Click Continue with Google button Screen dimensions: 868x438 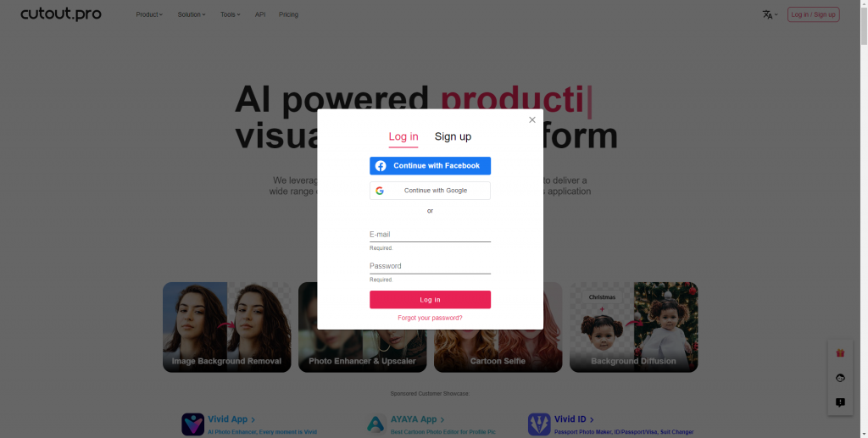(x=430, y=191)
